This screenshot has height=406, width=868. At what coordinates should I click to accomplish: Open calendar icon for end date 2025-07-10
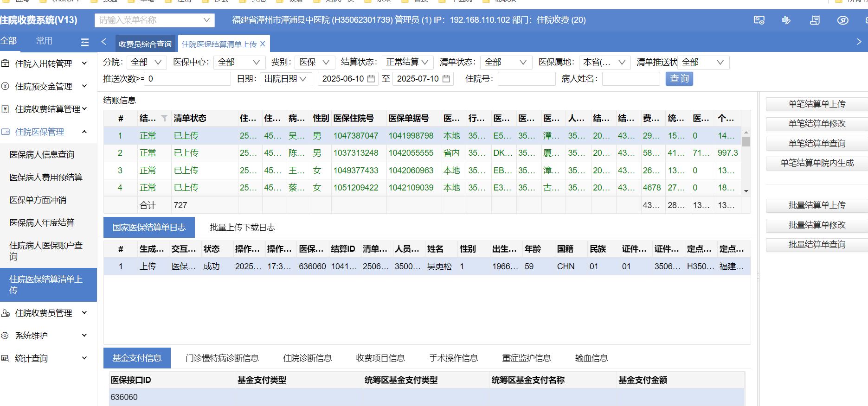coord(446,79)
